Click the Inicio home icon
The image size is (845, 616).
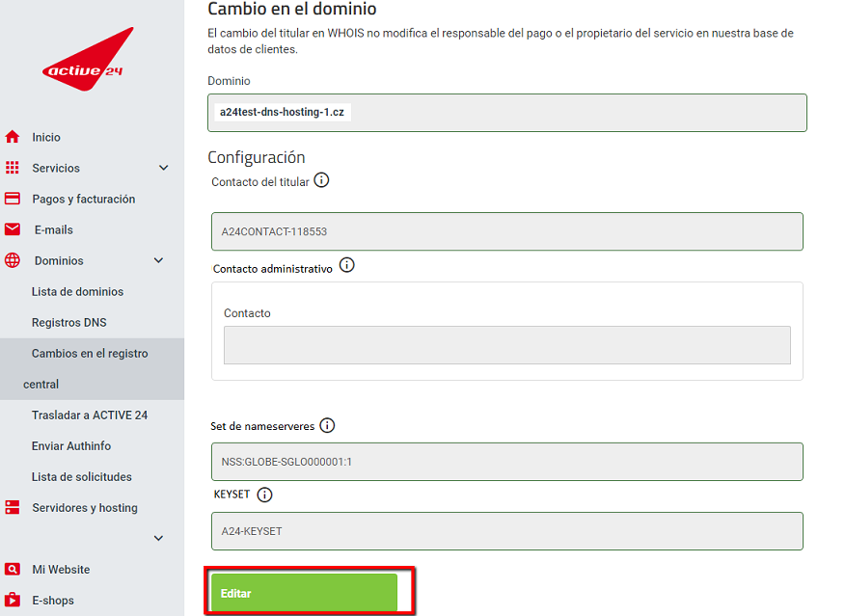(13, 137)
